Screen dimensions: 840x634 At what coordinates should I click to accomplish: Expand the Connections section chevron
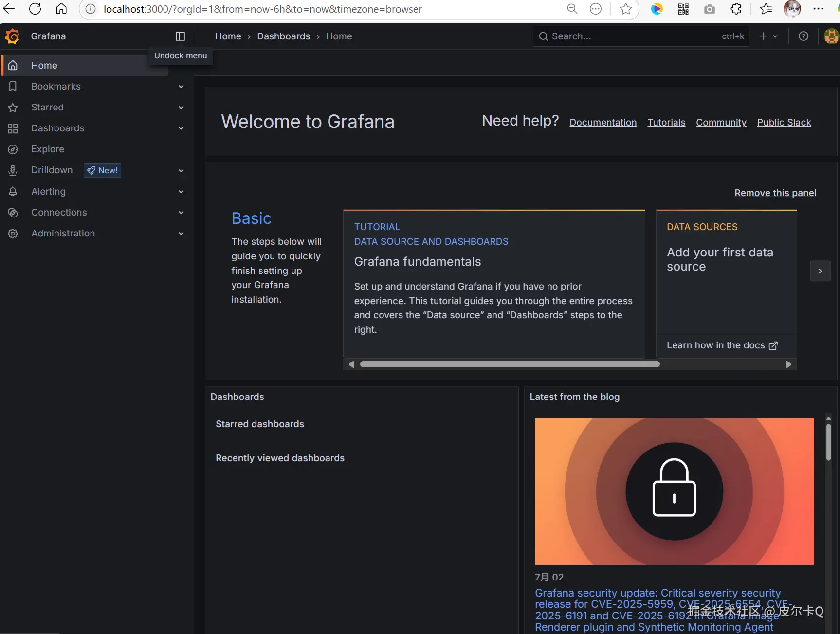(181, 213)
